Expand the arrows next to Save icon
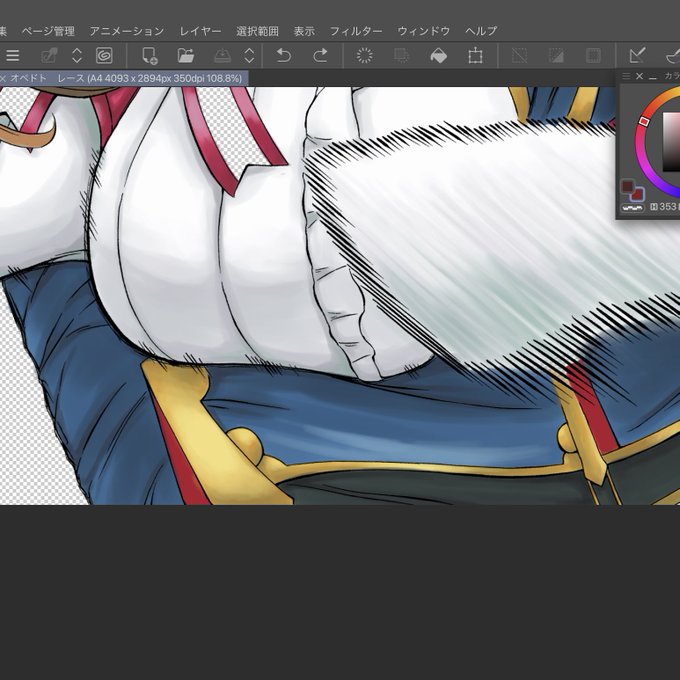680x680 pixels. click(x=249, y=56)
